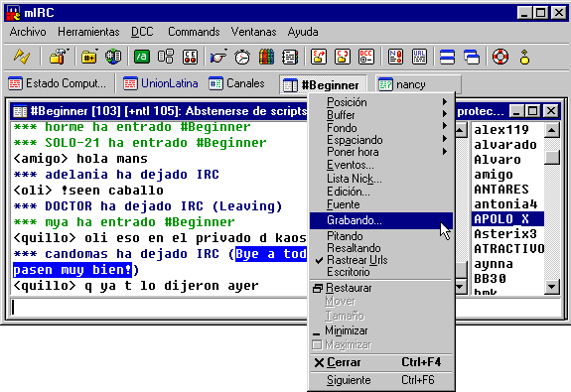Switch to the nancy query switchbar button
Image resolution: width=571 pixels, height=392 pixels.
(x=419, y=84)
